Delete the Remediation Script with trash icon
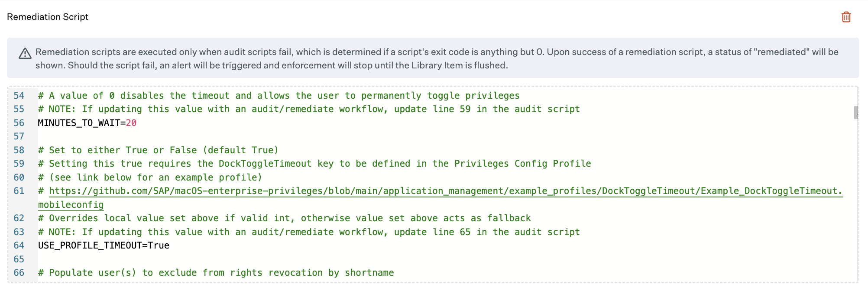The height and width of the screenshot is (297, 868). pyautogui.click(x=846, y=17)
